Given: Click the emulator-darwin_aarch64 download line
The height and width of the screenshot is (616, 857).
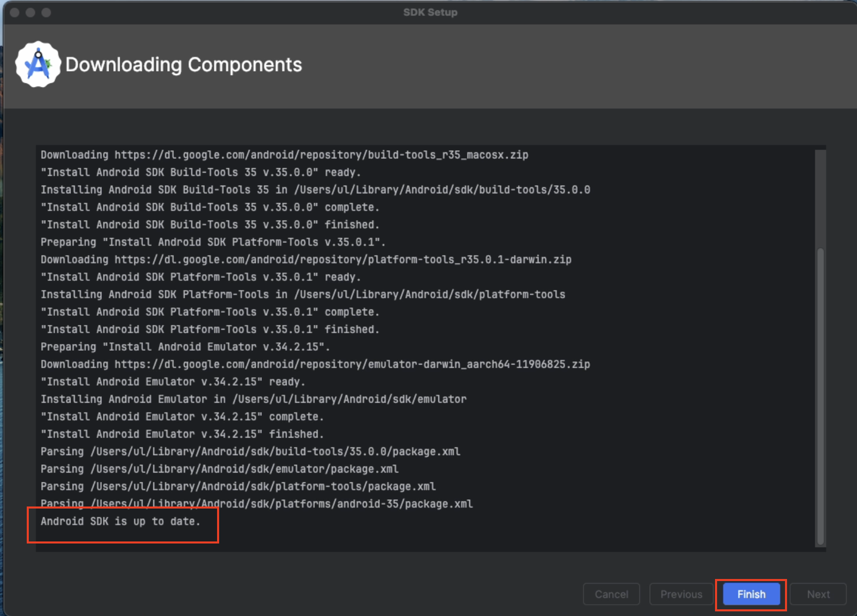Looking at the screenshot, I should 315,365.
